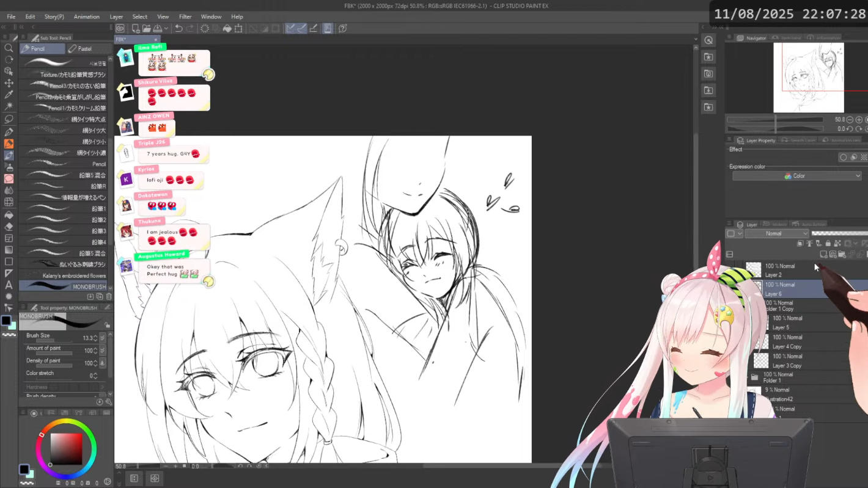Image resolution: width=868 pixels, height=488 pixels.
Task: Click the Navigator canvas thumbnail
Action: (x=809, y=78)
